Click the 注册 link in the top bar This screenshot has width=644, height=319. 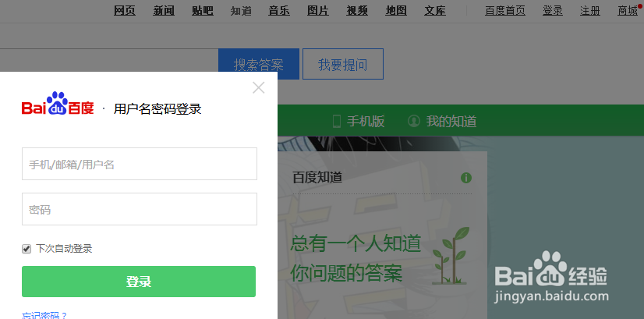click(x=590, y=11)
